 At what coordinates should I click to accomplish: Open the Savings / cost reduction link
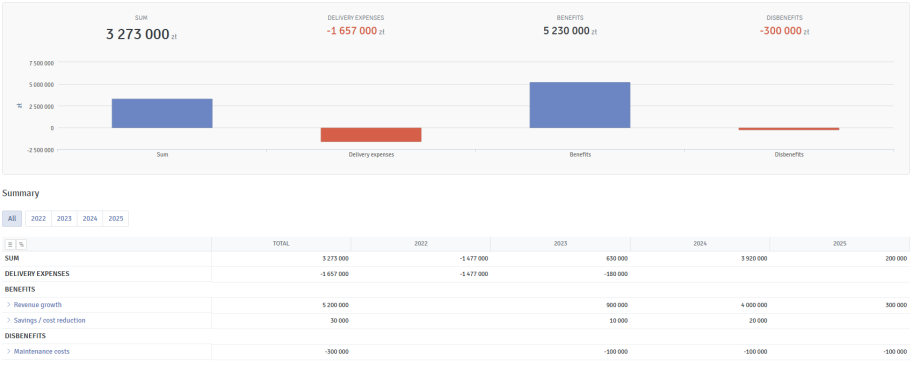49,320
